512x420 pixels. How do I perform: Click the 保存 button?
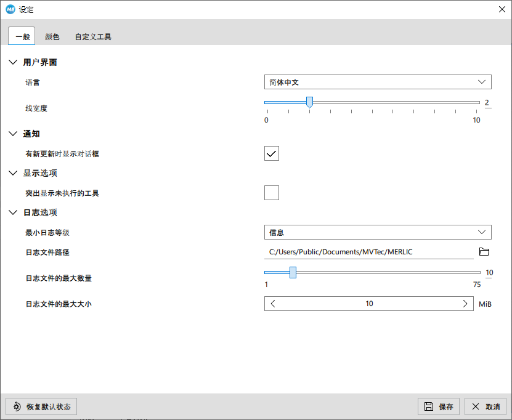tap(439, 406)
